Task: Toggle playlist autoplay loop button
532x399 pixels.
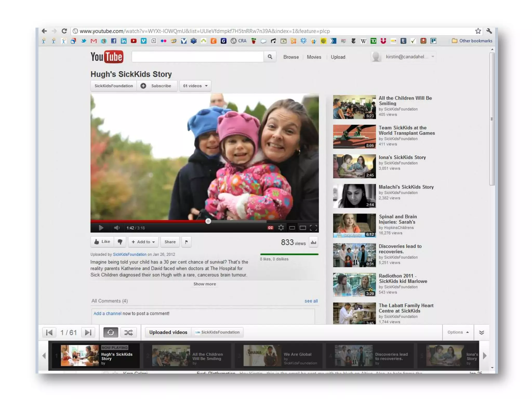Action: (x=111, y=332)
